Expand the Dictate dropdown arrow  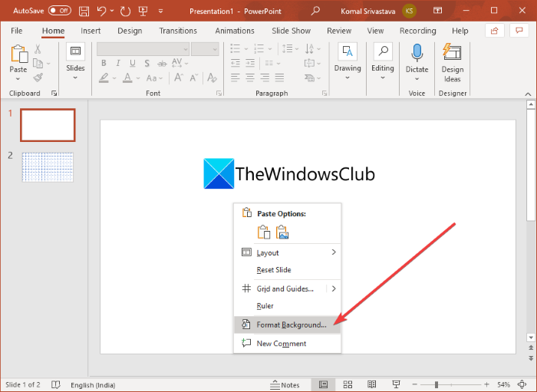coord(417,79)
